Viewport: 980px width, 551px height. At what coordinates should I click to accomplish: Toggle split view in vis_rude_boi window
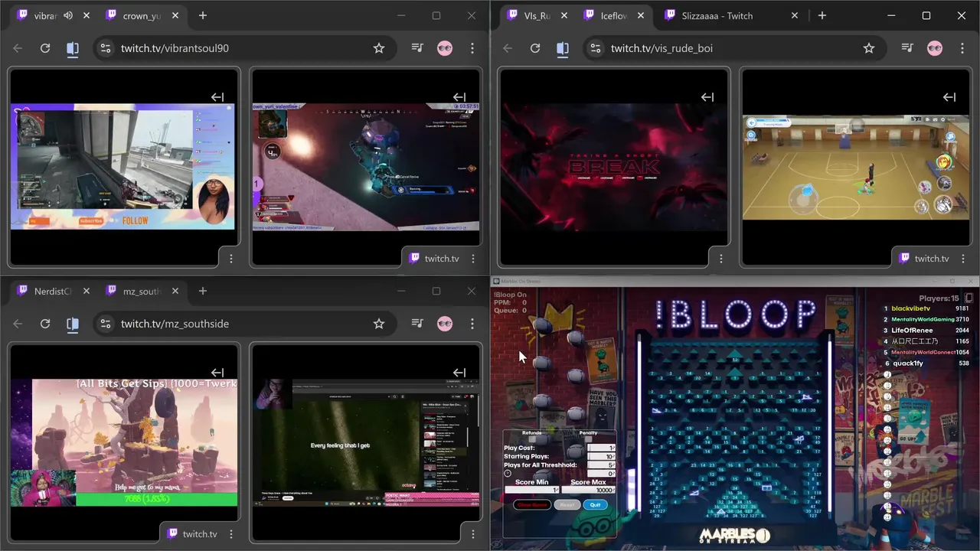tap(563, 48)
